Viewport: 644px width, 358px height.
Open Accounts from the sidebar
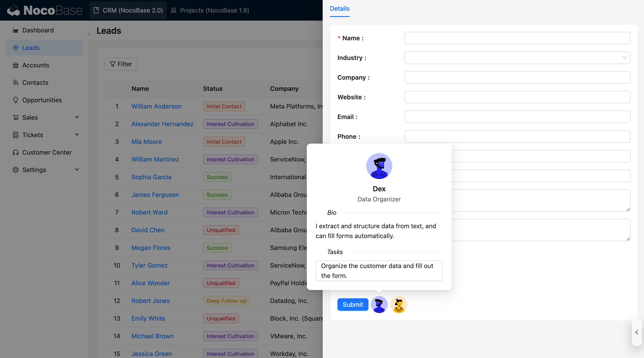(36, 65)
